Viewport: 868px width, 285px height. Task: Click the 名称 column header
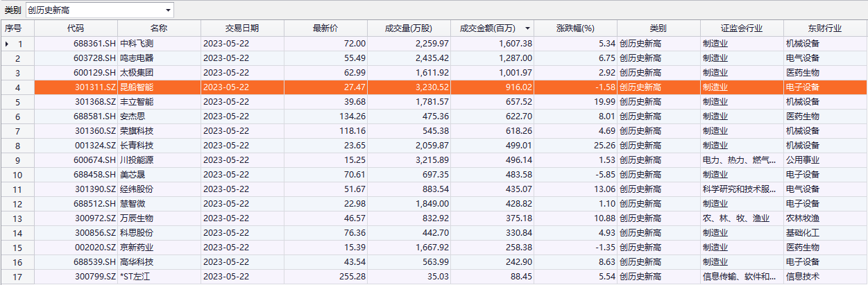coord(159,28)
